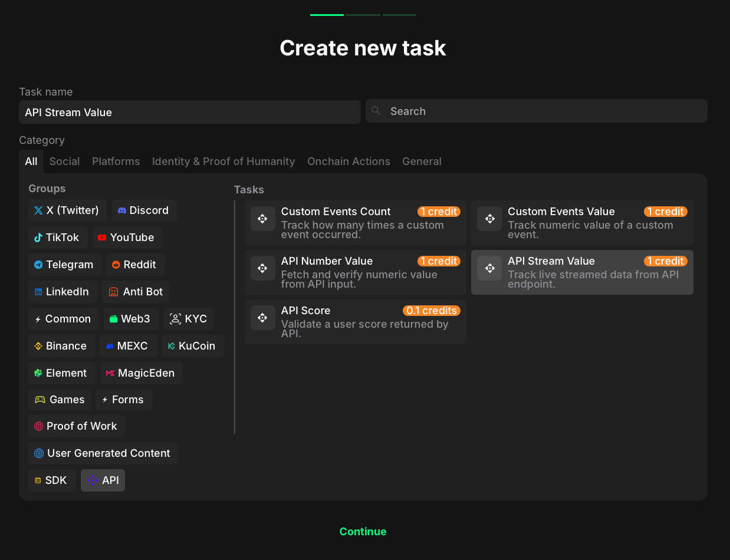Switch to the All category tab

coord(31,162)
